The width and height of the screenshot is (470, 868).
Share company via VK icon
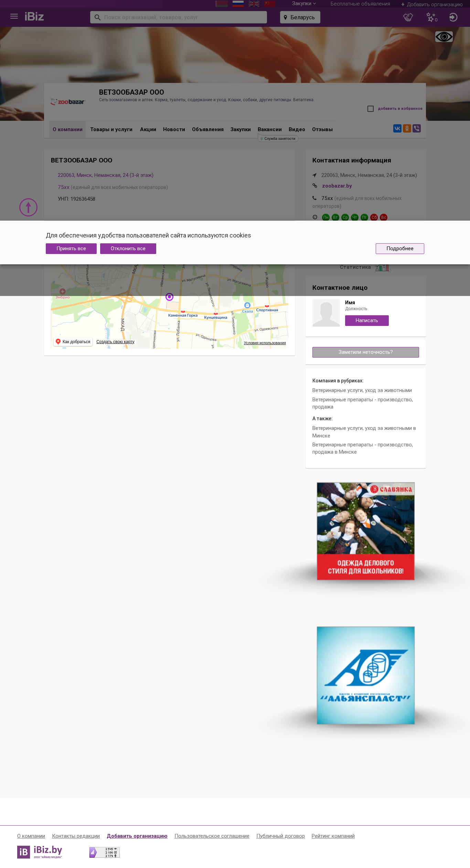(397, 128)
